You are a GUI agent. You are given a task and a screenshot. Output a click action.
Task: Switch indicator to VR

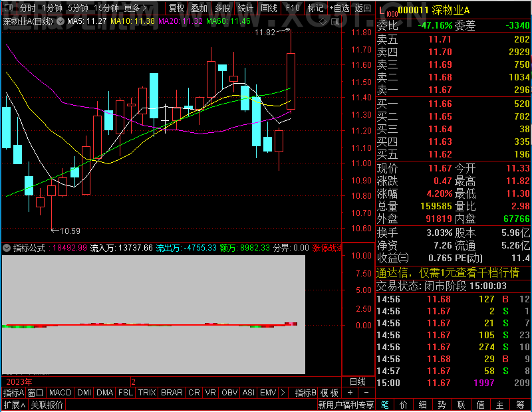(x=211, y=393)
